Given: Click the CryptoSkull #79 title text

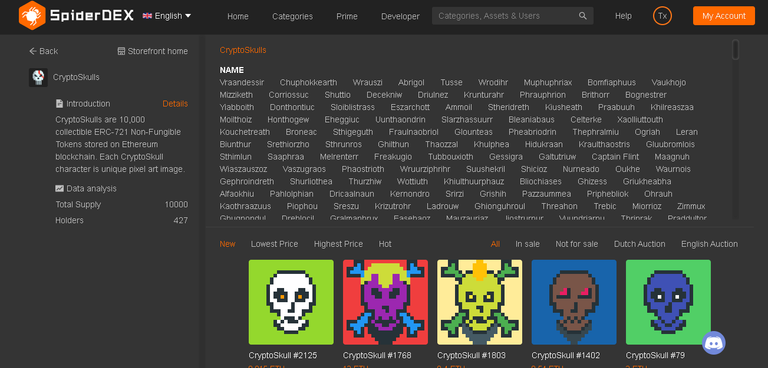Looking at the screenshot, I should (x=655, y=355).
